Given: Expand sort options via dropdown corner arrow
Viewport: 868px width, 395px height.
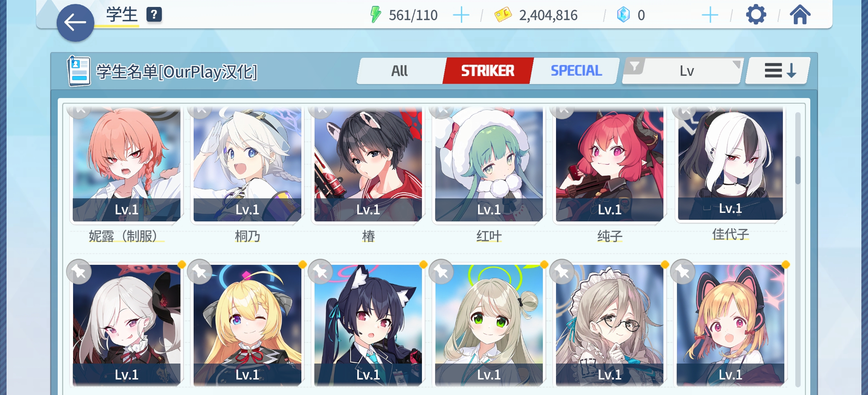Looking at the screenshot, I should [x=736, y=64].
